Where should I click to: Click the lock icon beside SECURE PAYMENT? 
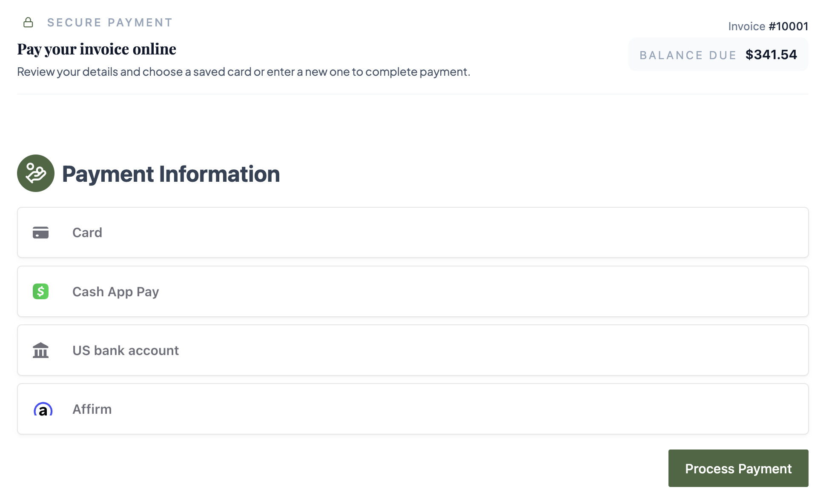click(x=28, y=22)
